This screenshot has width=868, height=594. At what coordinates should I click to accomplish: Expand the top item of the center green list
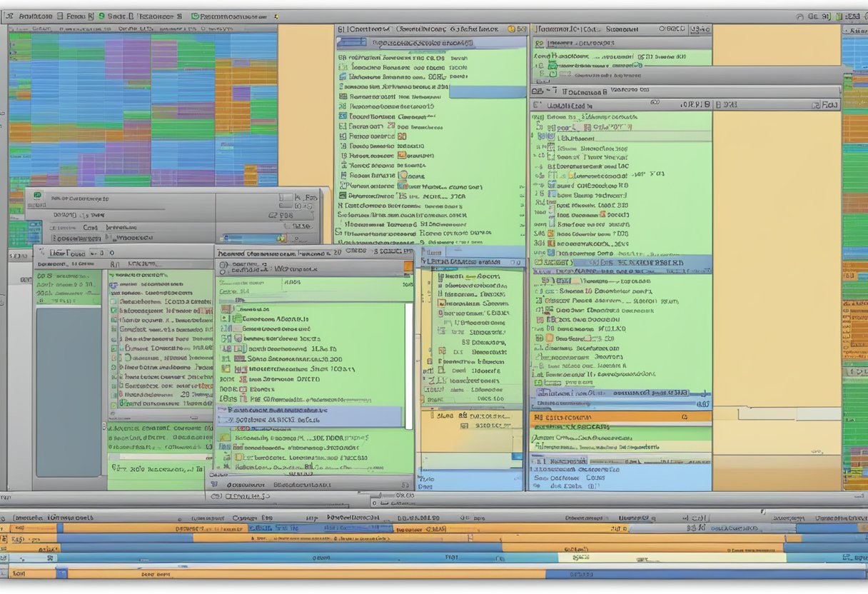coord(342,56)
